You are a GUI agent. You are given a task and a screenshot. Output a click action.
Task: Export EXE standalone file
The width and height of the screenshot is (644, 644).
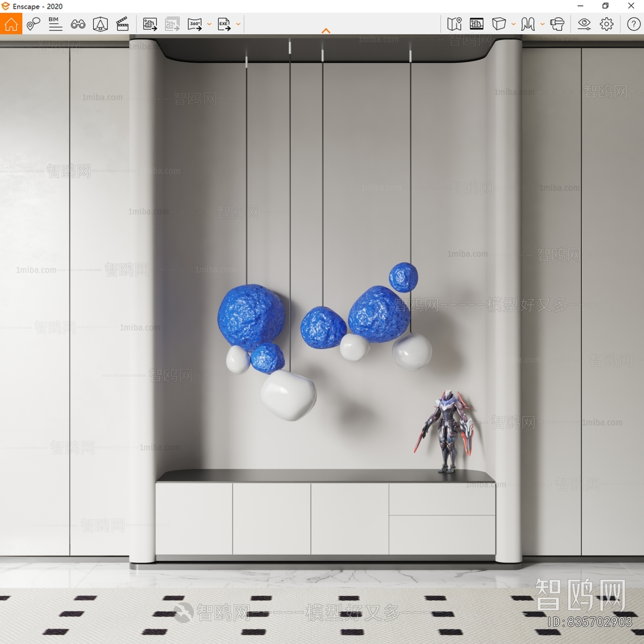224,24
